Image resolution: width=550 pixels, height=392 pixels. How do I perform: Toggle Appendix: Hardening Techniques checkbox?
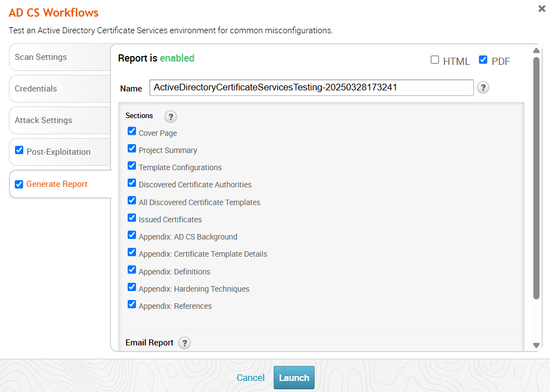pos(132,287)
